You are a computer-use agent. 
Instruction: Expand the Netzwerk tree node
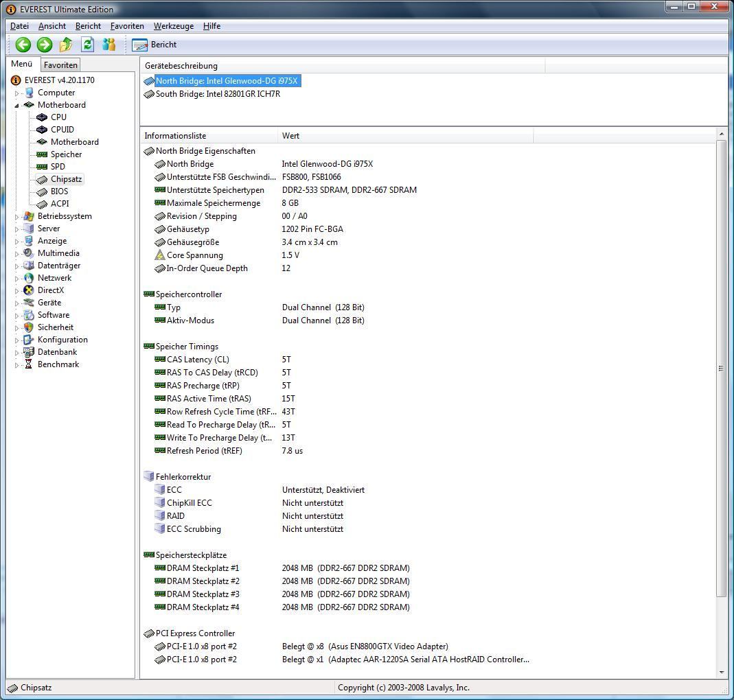17,279
